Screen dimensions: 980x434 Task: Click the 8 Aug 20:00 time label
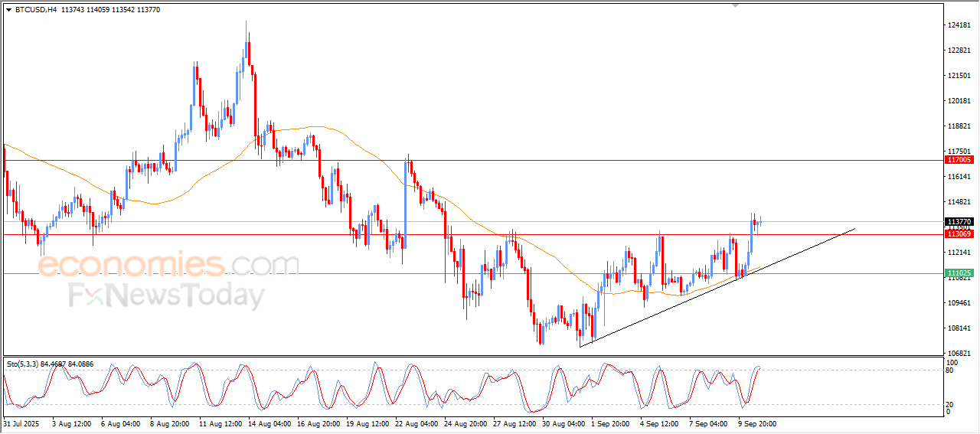[x=169, y=423]
